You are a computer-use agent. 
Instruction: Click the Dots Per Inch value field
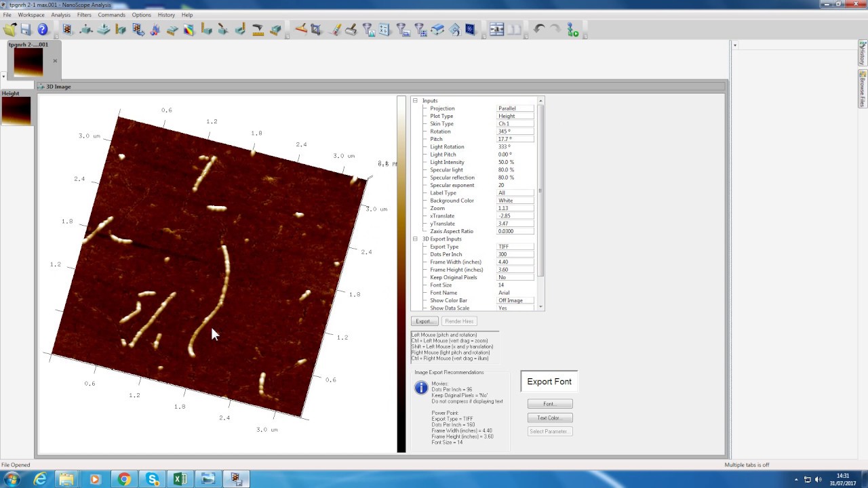(x=515, y=254)
